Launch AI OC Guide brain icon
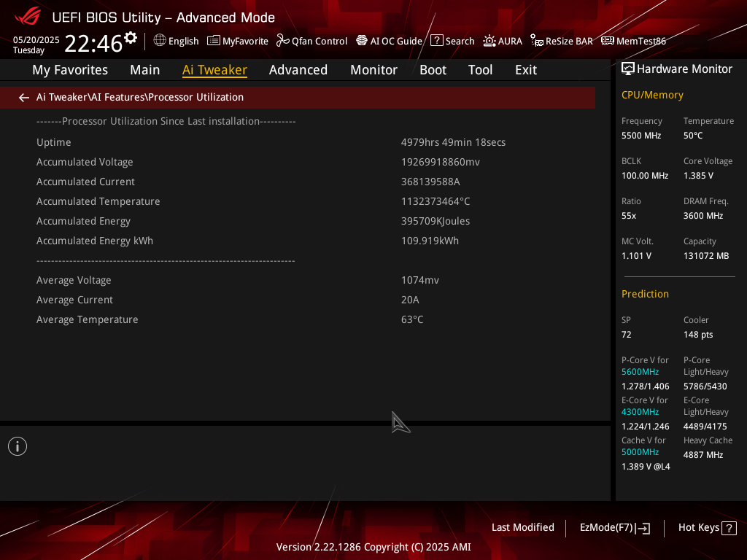747x560 pixels. coord(362,41)
